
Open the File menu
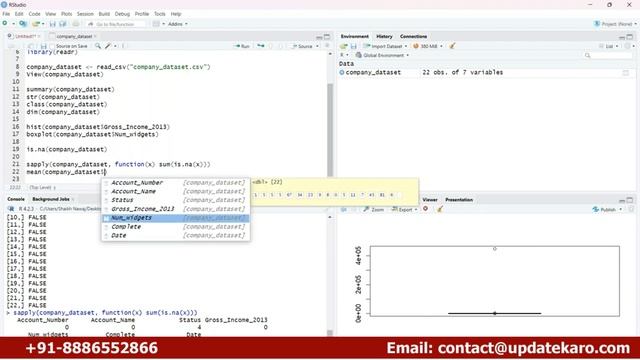[x=6, y=14]
